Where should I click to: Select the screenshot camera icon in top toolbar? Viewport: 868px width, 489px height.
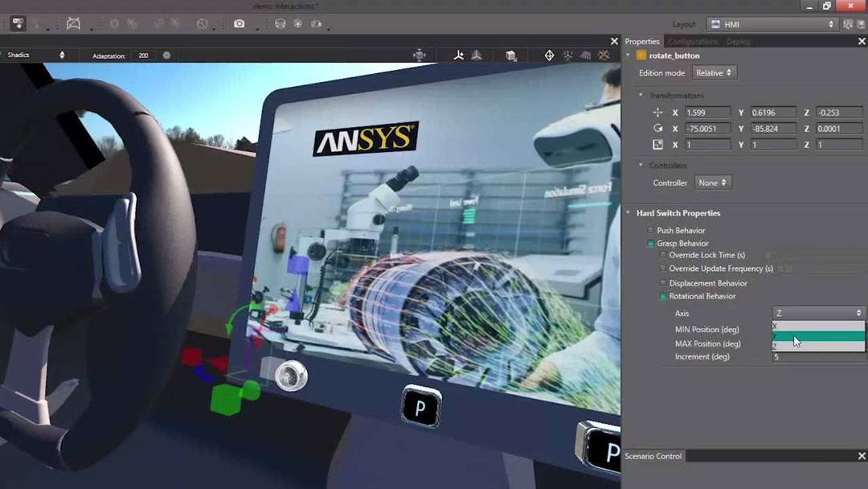point(239,24)
